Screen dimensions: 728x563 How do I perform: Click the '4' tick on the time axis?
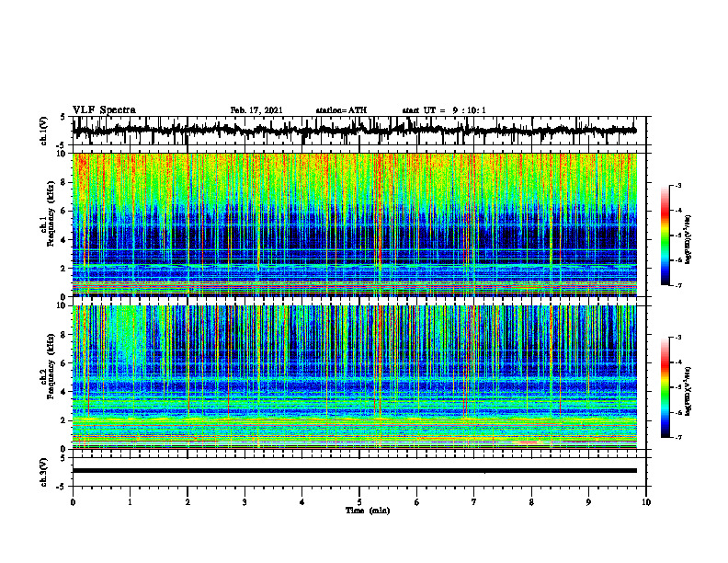click(302, 502)
